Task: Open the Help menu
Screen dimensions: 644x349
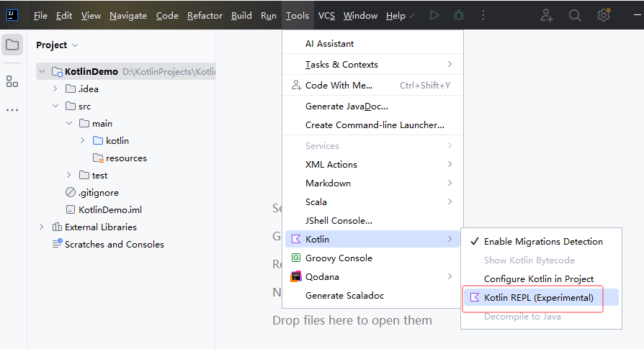Action: 395,16
